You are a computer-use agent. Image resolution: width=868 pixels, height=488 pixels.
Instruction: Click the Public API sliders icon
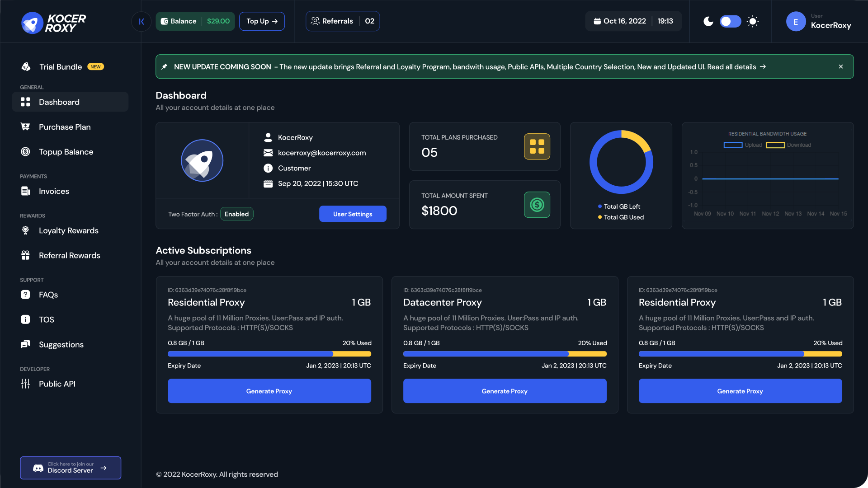pos(25,384)
